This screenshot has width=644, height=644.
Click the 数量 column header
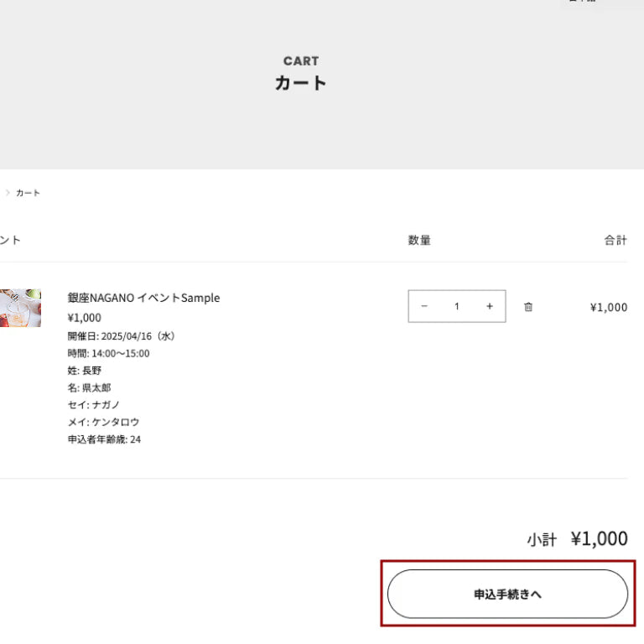(419, 241)
